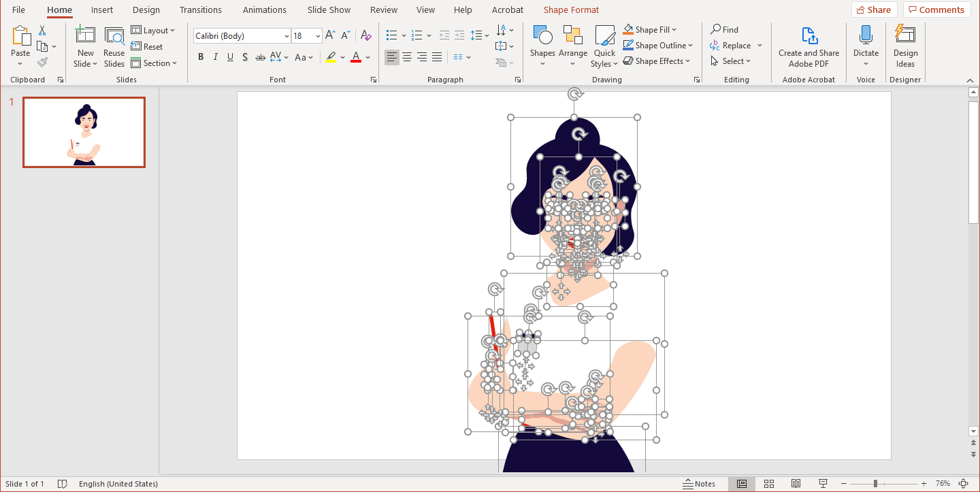This screenshot has height=492, width=980.
Task: Toggle bullet list formatting
Action: (391, 35)
